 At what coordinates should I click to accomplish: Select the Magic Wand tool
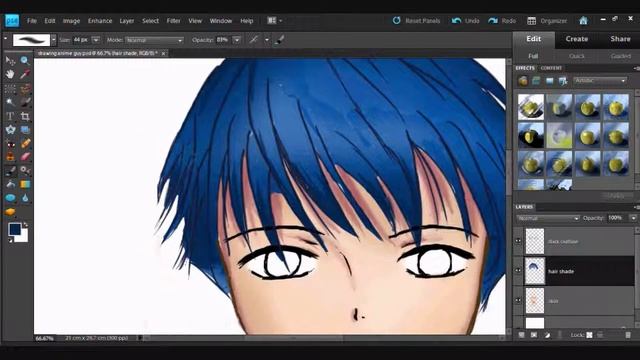10,102
